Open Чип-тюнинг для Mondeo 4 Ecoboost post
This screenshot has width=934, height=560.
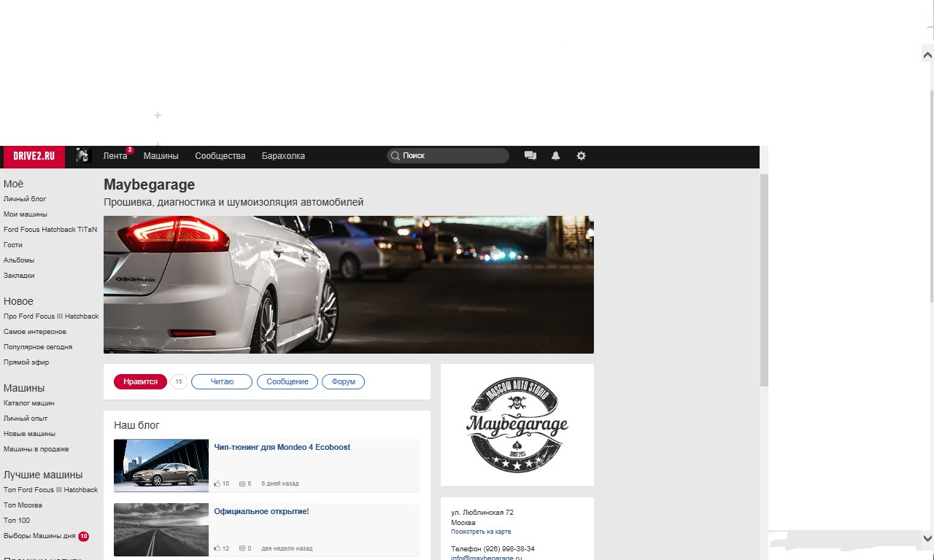[282, 448]
